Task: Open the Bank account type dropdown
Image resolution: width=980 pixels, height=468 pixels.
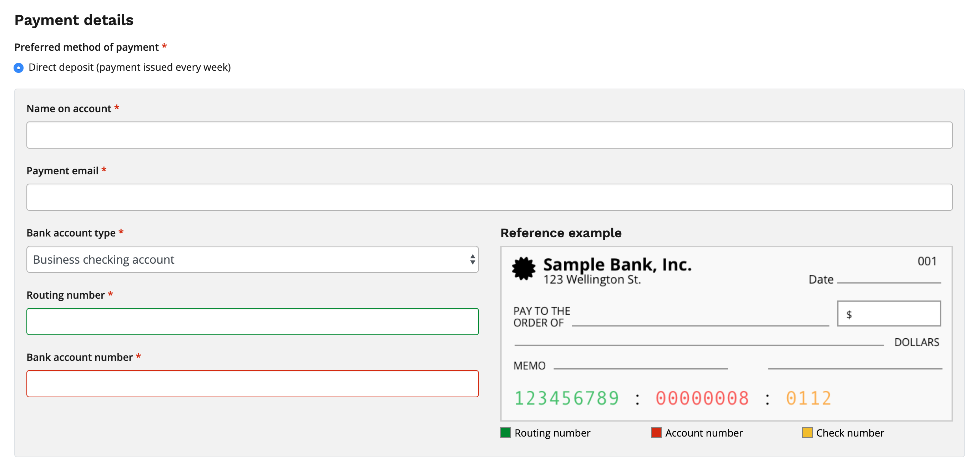Action: 252,259
